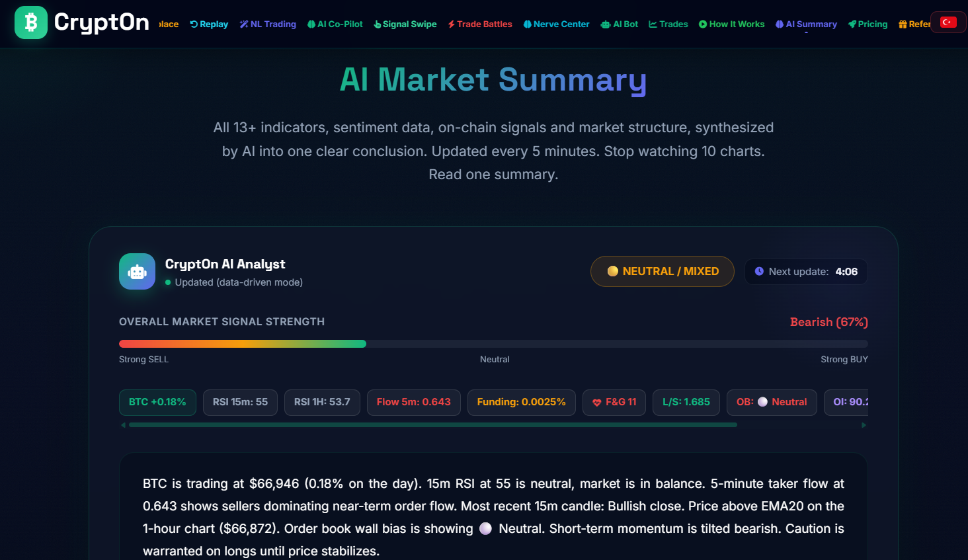Click the market signal strength gradient bar

click(x=493, y=344)
